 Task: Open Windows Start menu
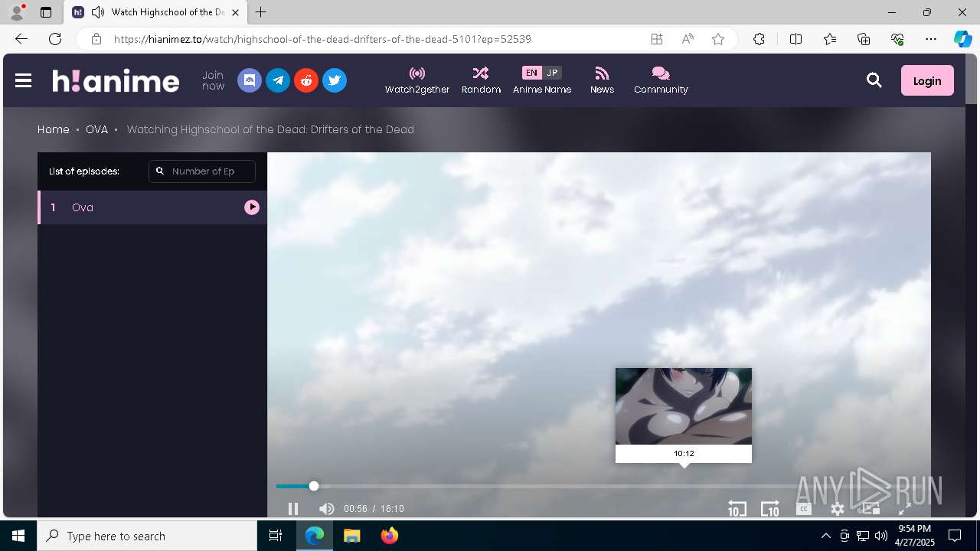pyautogui.click(x=18, y=536)
